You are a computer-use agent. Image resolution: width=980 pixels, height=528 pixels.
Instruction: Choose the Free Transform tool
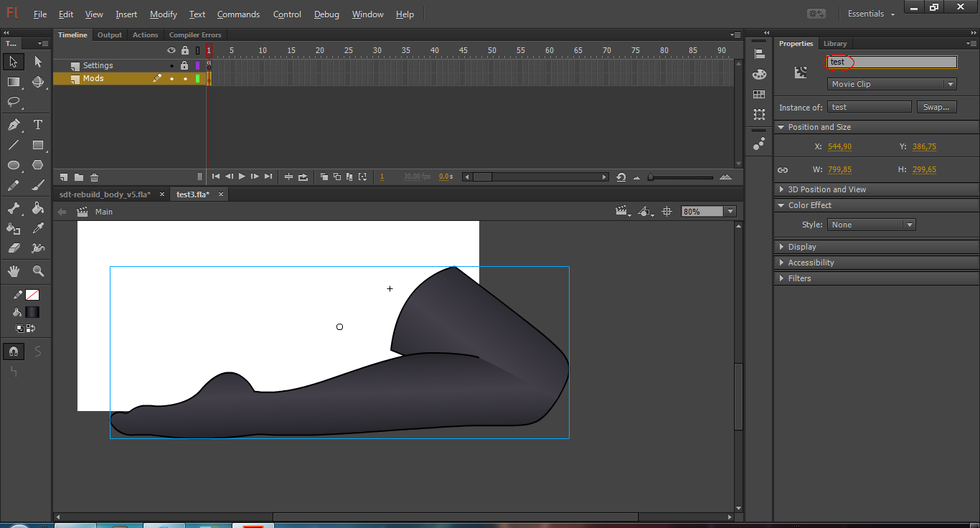13,82
